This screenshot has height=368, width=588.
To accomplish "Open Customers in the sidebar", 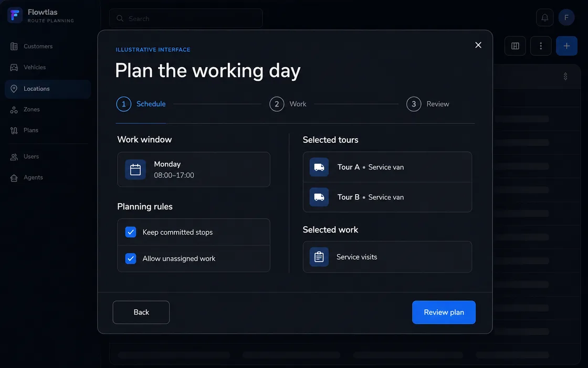I will pos(48,46).
